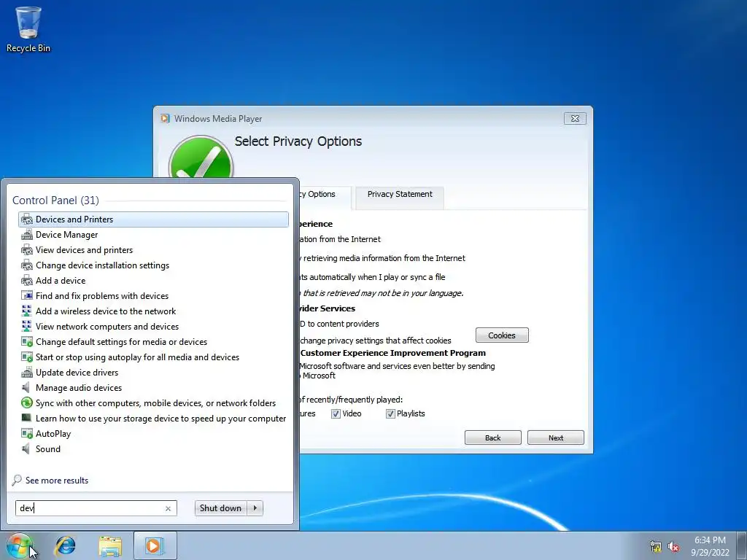Click the View network computers icon
747x560 pixels.
(x=27, y=326)
